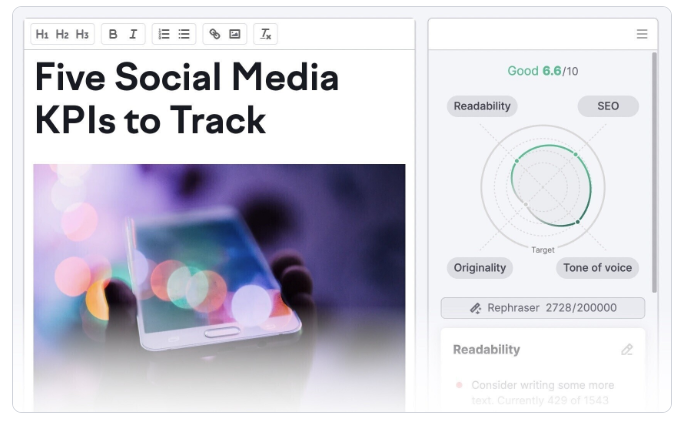
Task: Insert an image
Action: point(235,34)
